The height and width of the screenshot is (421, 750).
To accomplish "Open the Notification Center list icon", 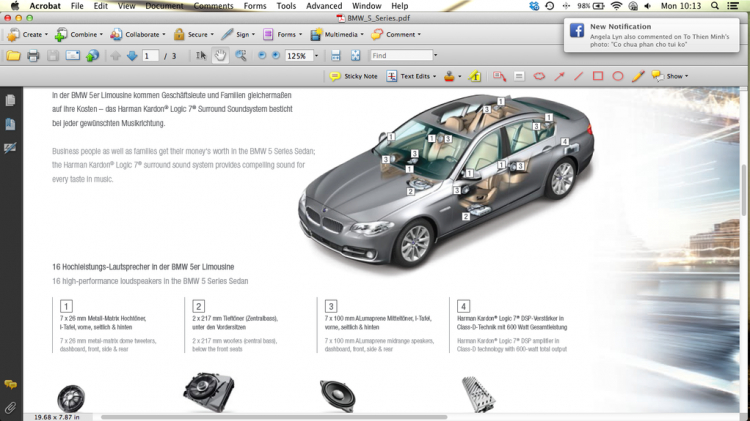I will [x=732, y=6].
